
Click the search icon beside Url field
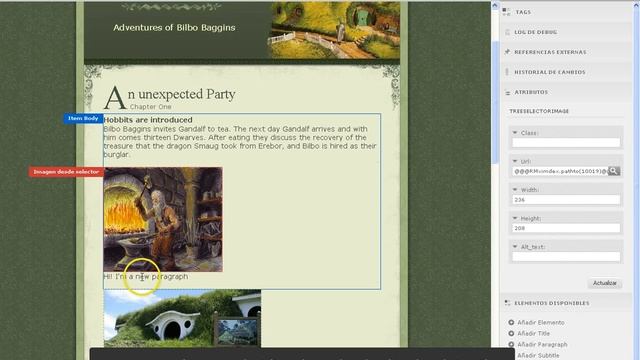(x=613, y=171)
